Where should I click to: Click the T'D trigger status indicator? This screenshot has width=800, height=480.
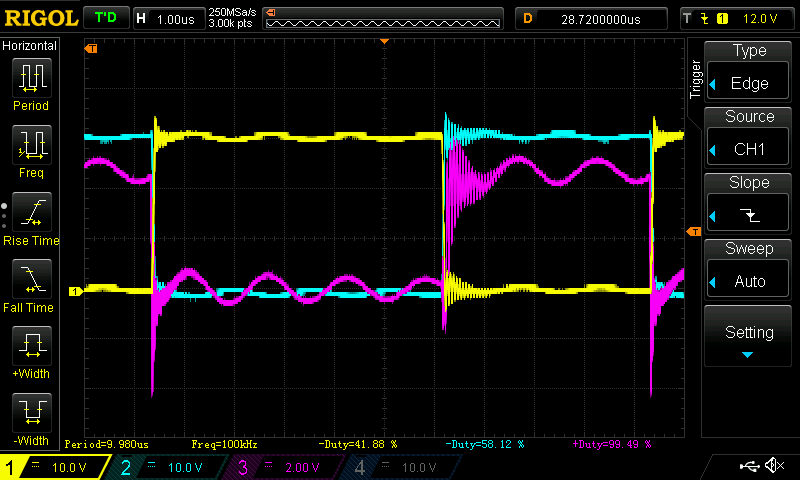coord(106,18)
